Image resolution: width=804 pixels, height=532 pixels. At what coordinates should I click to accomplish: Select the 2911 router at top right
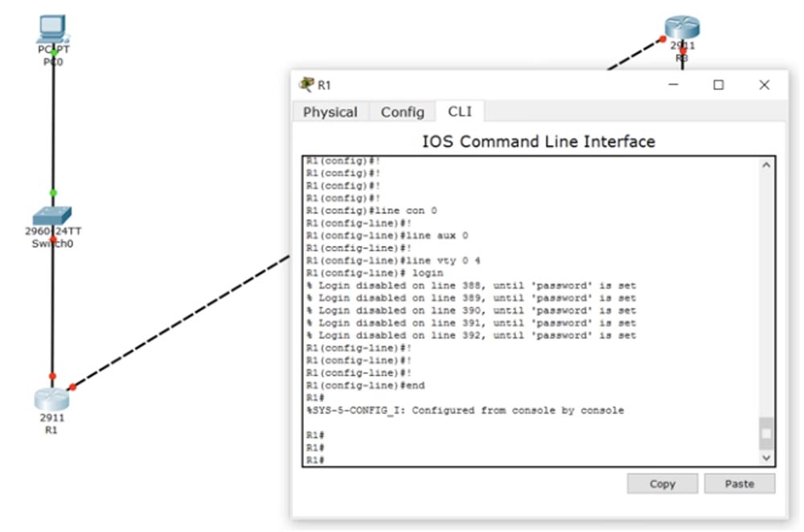coord(682,27)
